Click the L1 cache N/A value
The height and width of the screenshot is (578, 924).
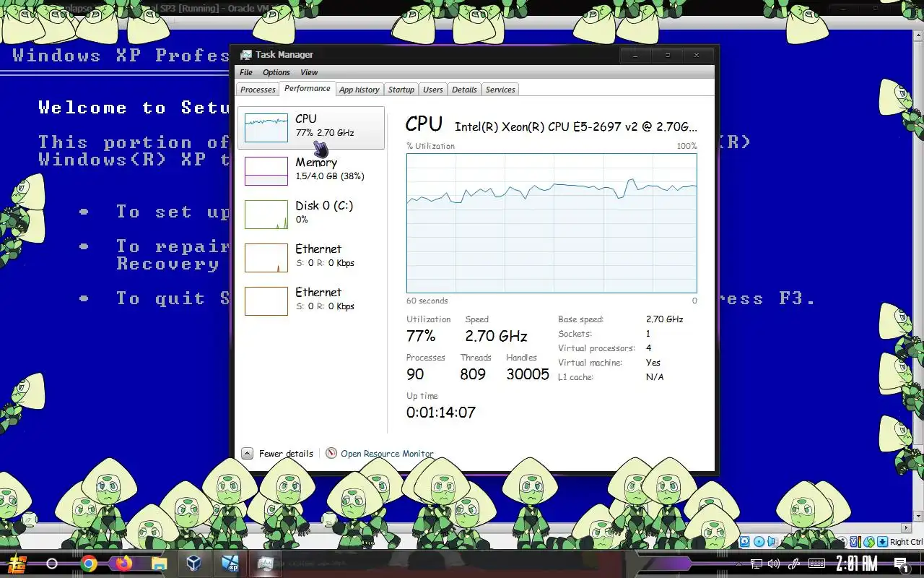[655, 377]
